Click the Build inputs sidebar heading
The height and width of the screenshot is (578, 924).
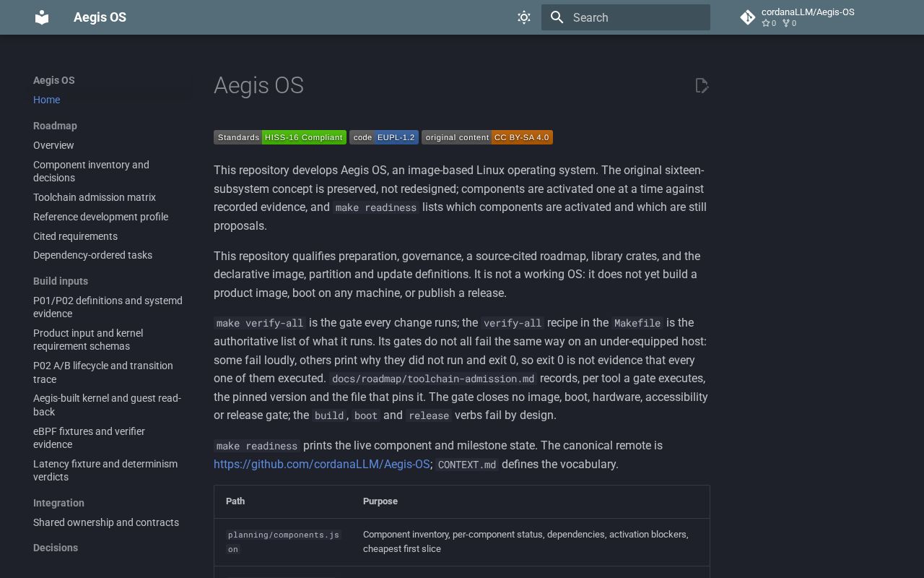tap(61, 281)
